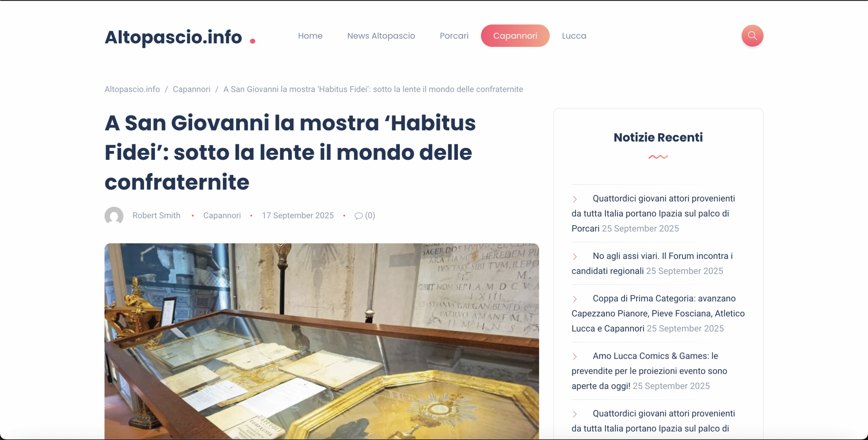
Task: Go to the Porcari section
Action: [x=454, y=36]
